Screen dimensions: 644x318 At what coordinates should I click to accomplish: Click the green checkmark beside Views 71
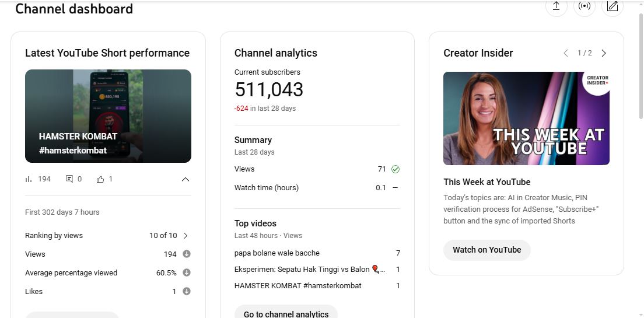[x=395, y=169]
